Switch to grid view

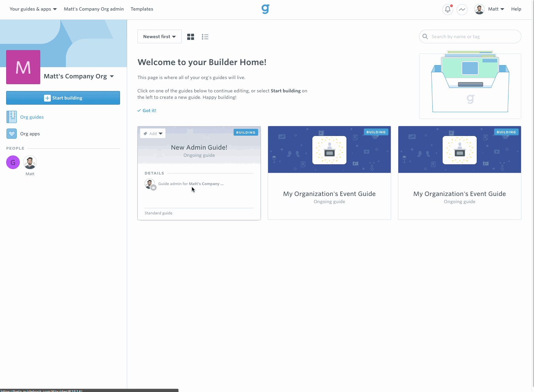pyautogui.click(x=191, y=37)
